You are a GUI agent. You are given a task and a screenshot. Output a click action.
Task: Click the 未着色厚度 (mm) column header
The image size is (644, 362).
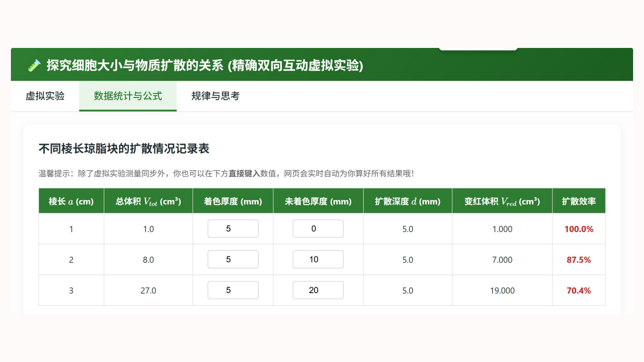pos(318,201)
